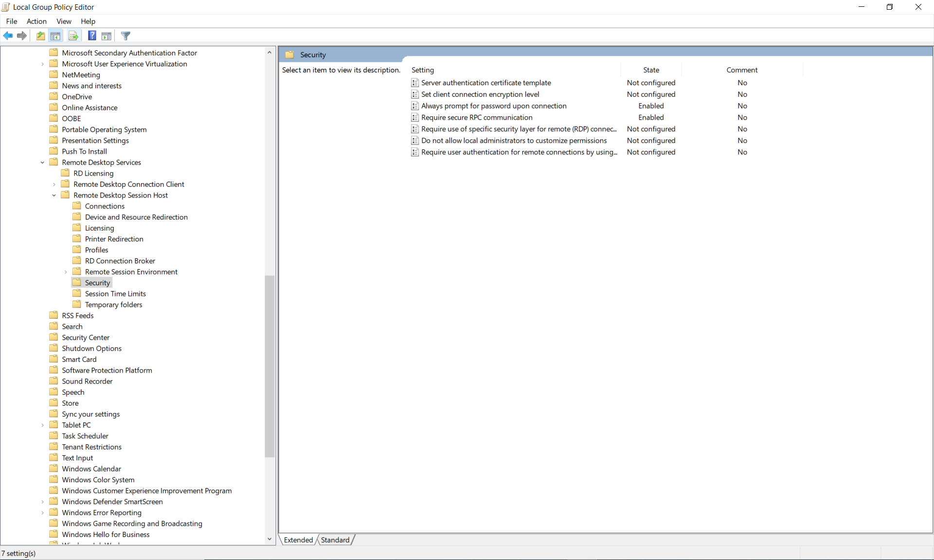Viewport: 934px width, 560px height.
Task: Click the Export List toolbar icon
Action: [73, 36]
